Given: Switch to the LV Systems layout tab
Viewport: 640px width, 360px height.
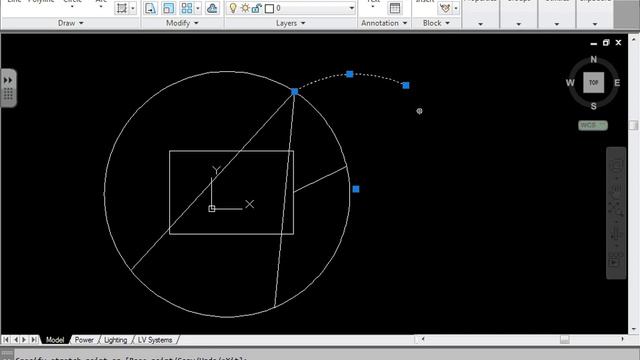Looking at the screenshot, I should (155, 340).
